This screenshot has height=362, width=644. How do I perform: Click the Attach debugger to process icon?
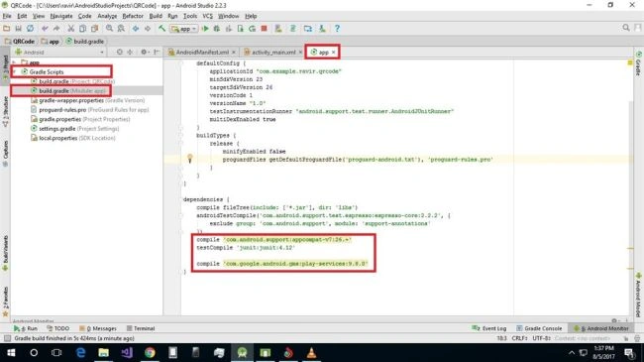241,29
